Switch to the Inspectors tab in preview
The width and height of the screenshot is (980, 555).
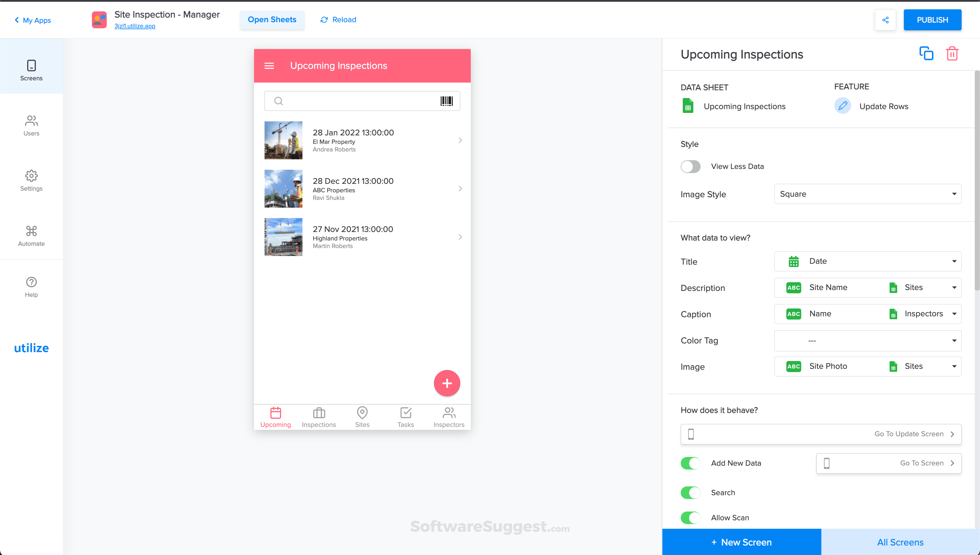(x=449, y=417)
